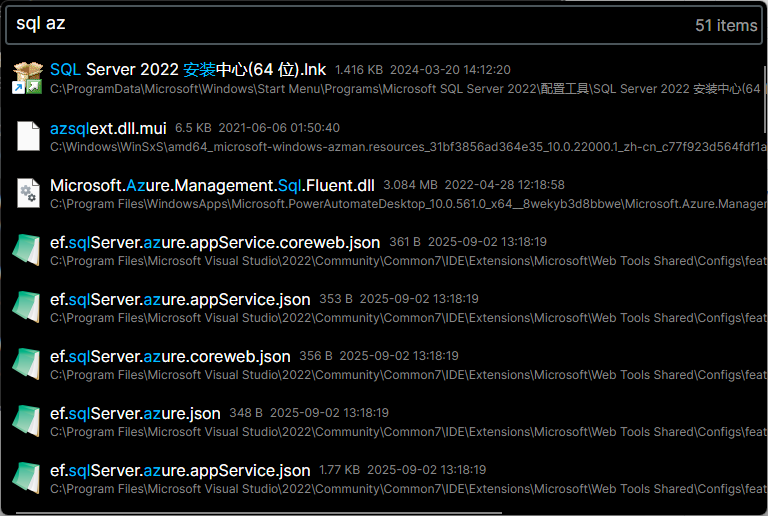Select the azsqlext.dll.mui result title
This screenshot has width=768, height=516.
pyautogui.click(x=108, y=128)
